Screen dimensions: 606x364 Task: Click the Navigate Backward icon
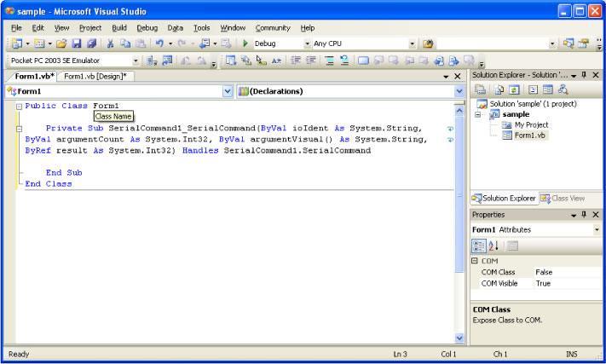pos(205,43)
